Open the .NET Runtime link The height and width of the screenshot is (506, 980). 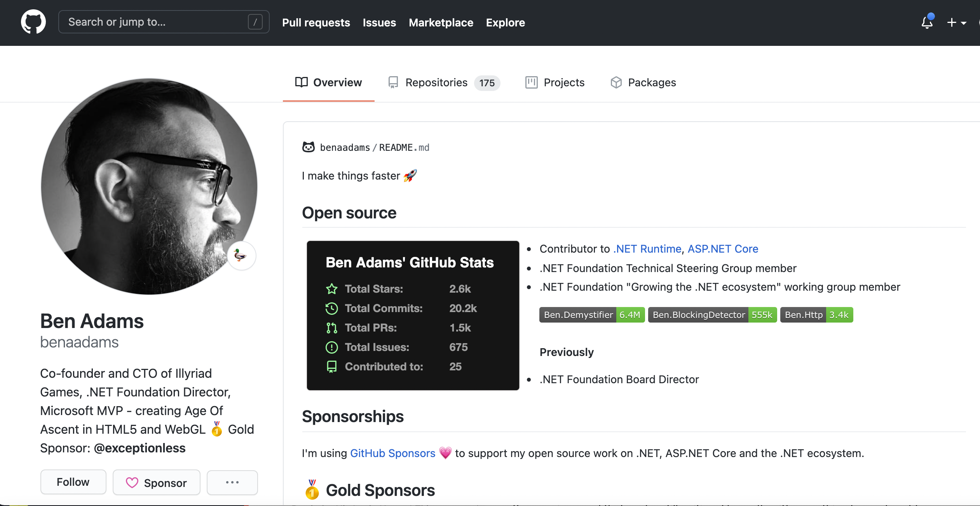click(x=646, y=249)
